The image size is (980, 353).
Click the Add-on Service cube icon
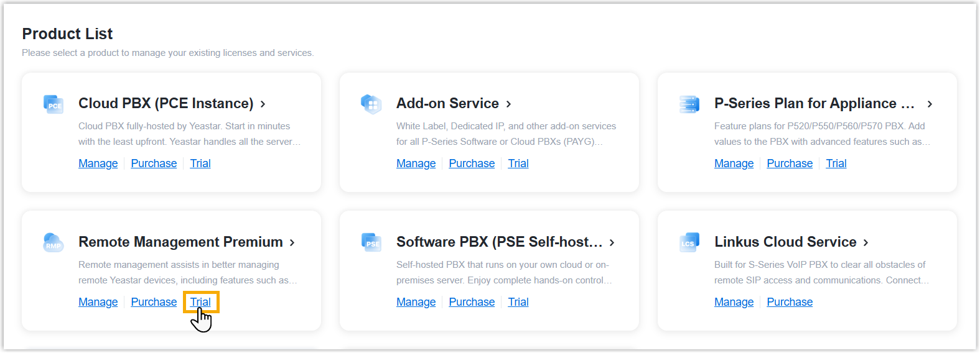click(x=371, y=104)
